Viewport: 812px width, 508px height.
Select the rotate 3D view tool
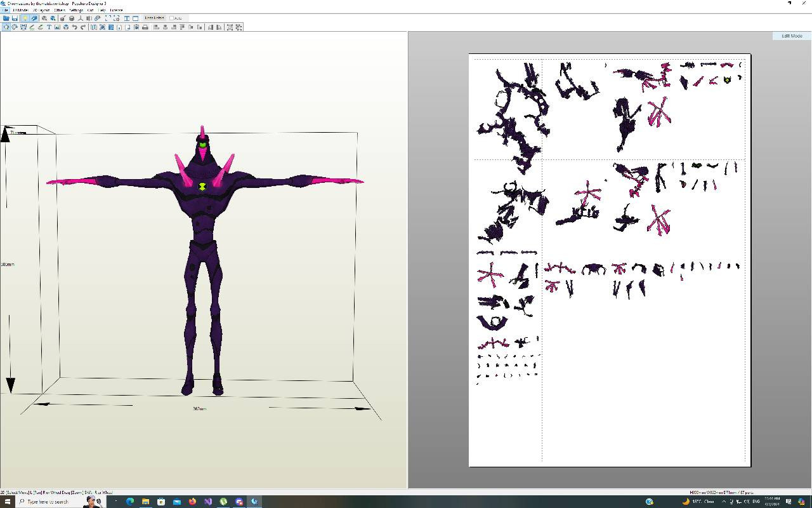15,27
